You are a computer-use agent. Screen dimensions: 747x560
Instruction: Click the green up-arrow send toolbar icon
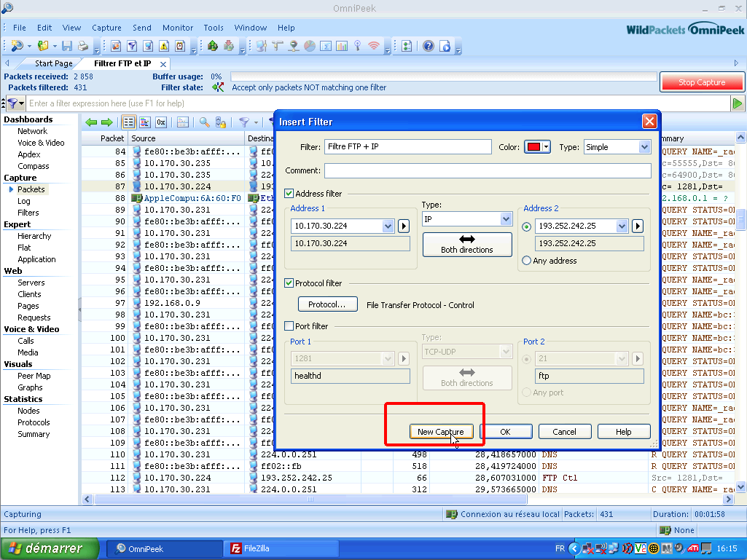coord(213,46)
